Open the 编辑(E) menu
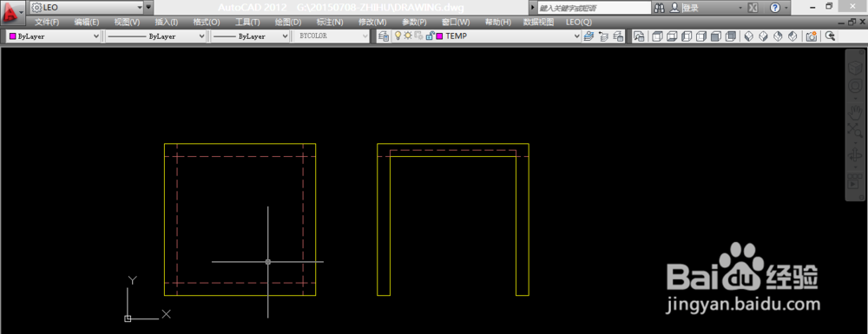The height and width of the screenshot is (334, 868). (x=86, y=22)
